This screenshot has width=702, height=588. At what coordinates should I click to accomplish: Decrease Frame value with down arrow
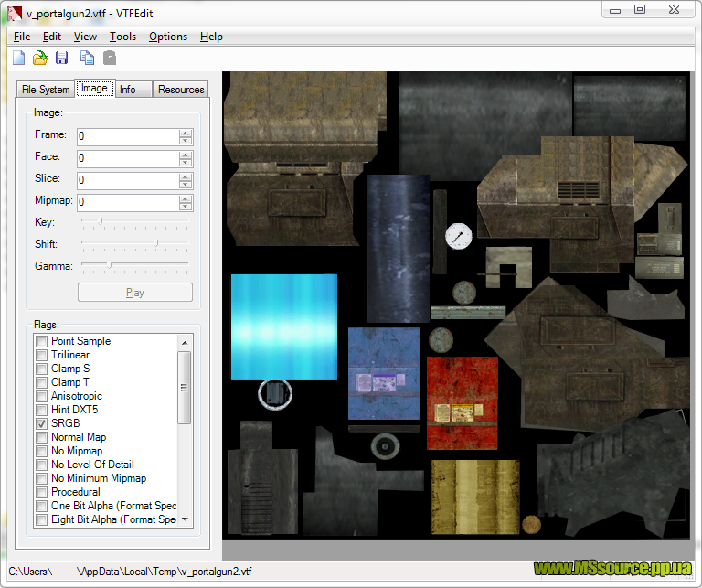click(x=186, y=140)
